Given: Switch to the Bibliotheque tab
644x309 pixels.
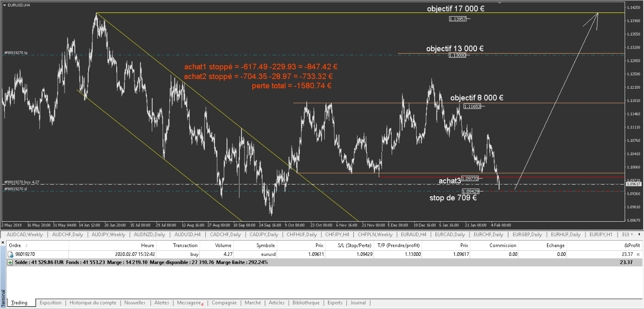Looking at the screenshot, I should tap(306, 303).
